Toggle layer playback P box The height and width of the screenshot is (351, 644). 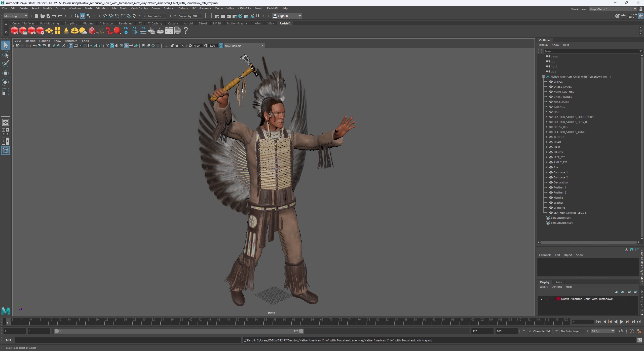[547, 299]
